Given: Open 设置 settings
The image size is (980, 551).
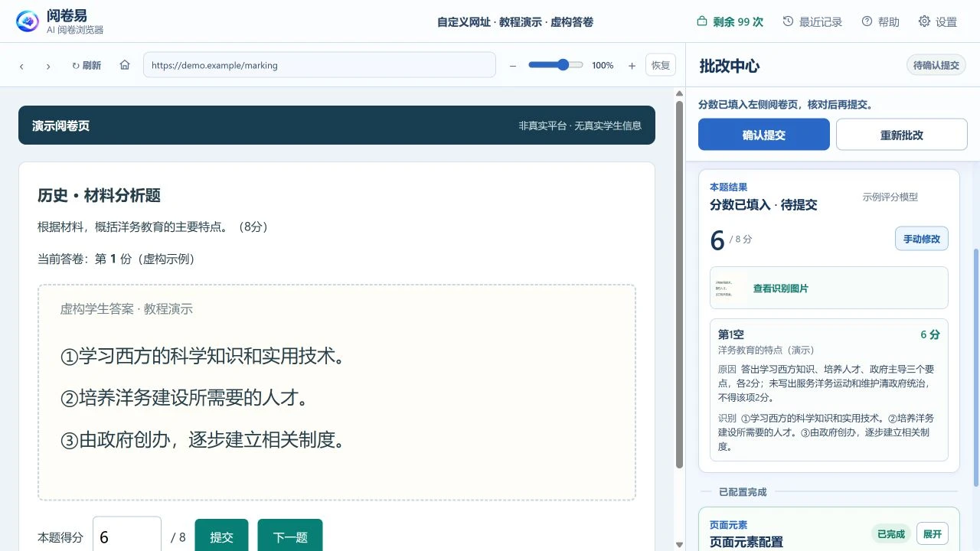Looking at the screenshot, I should pos(938,21).
